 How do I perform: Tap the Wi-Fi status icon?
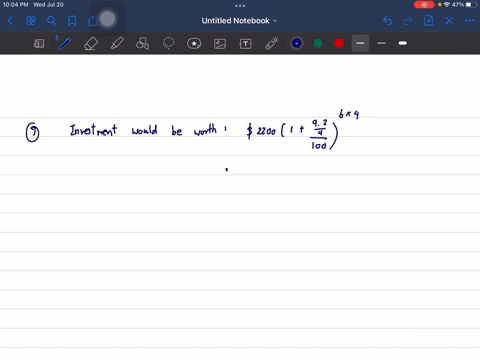(x=447, y=5)
